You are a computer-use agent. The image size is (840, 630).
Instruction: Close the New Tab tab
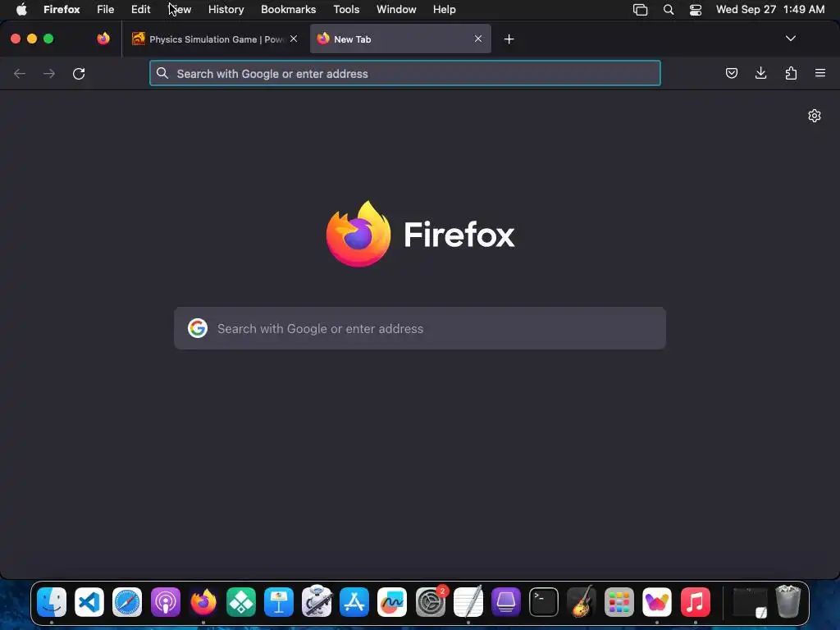[x=478, y=39]
